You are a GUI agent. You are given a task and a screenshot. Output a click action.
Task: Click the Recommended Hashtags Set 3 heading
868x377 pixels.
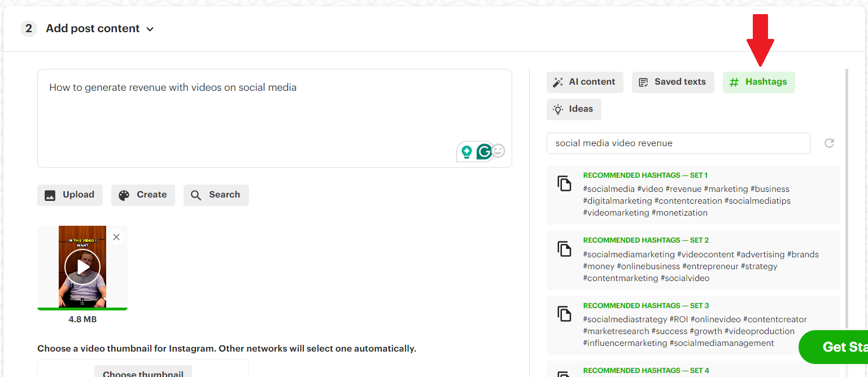coord(646,306)
